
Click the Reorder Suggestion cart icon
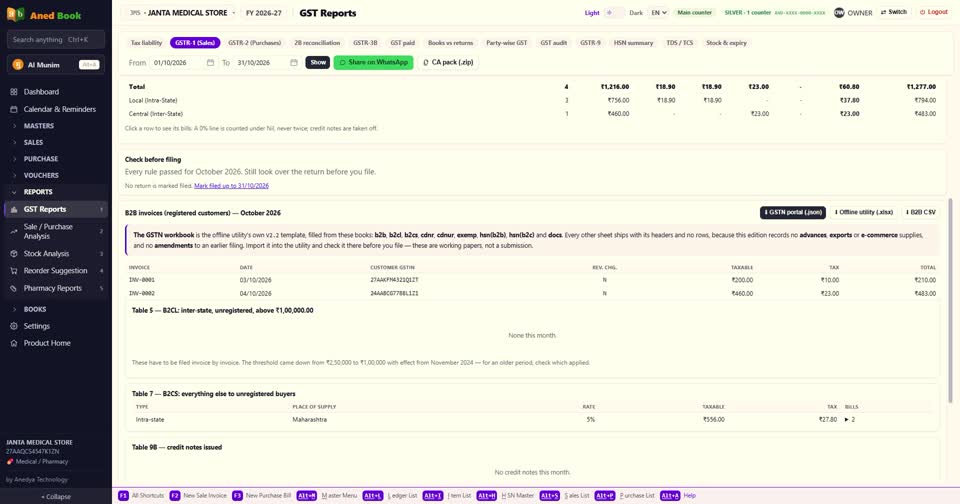click(x=13, y=271)
